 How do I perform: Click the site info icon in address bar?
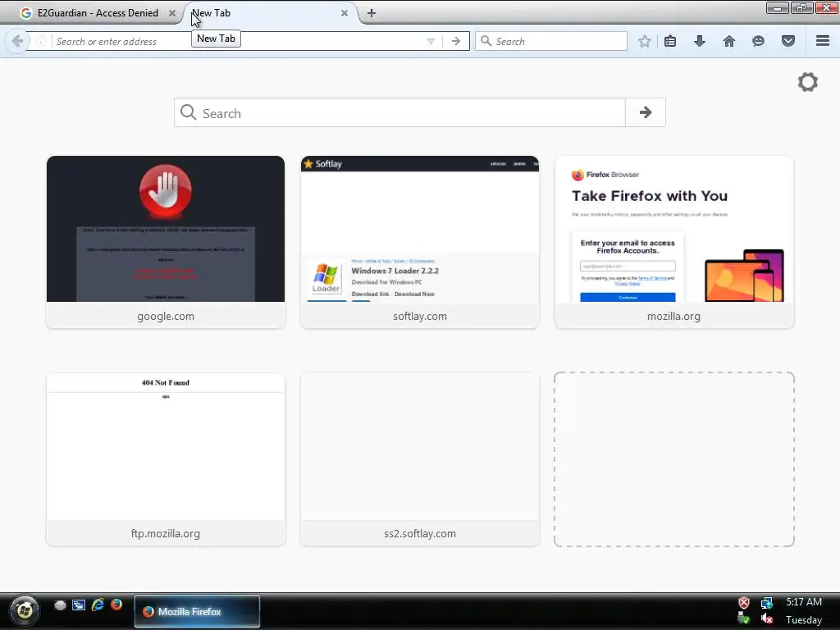click(x=41, y=41)
